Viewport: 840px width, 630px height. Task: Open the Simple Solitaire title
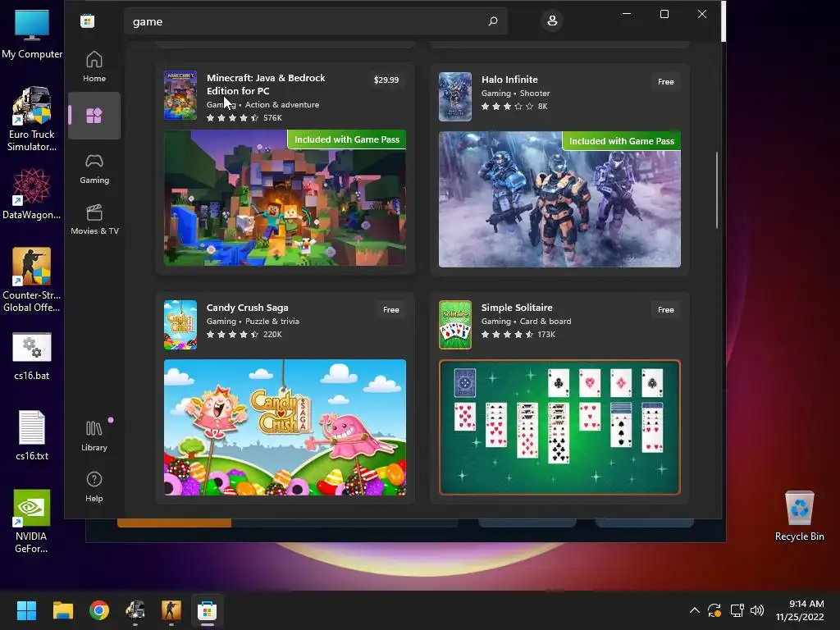click(x=517, y=308)
